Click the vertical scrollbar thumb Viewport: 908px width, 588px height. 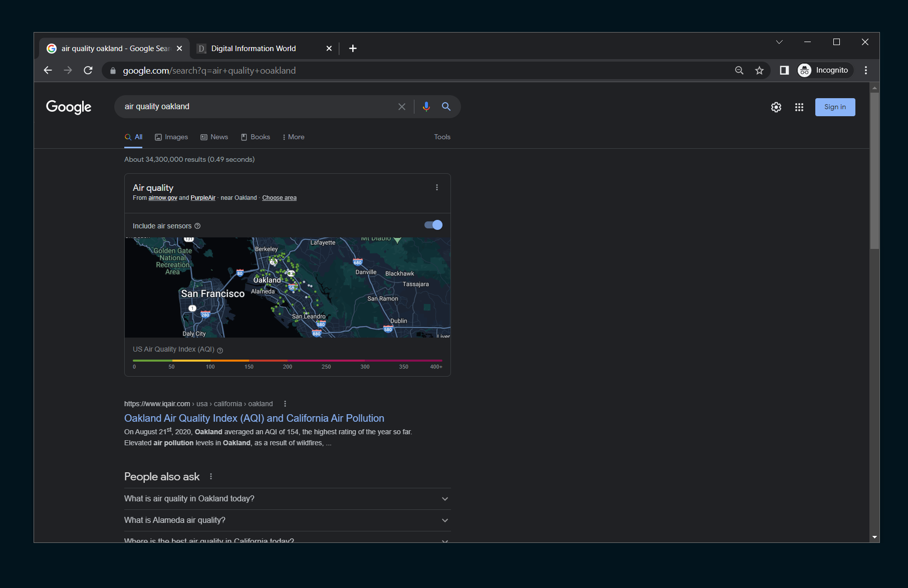[x=874, y=170]
